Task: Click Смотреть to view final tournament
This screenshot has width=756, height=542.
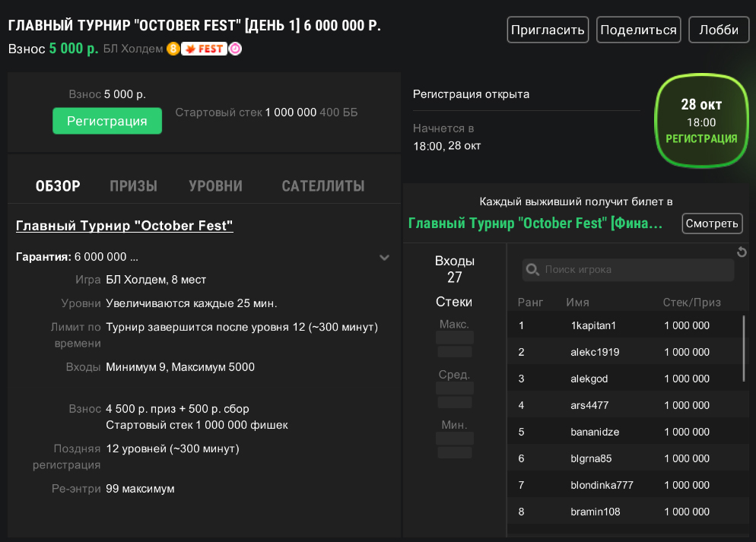Action: point(712,223)
